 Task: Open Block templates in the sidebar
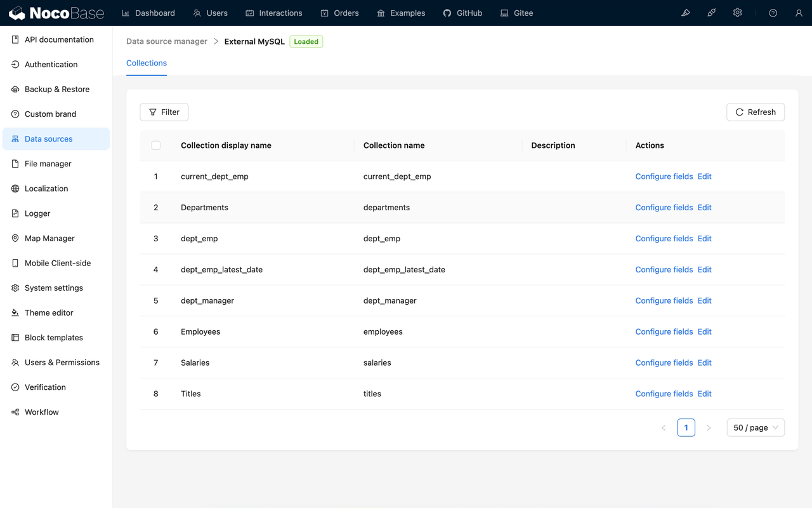coord(56,338)
